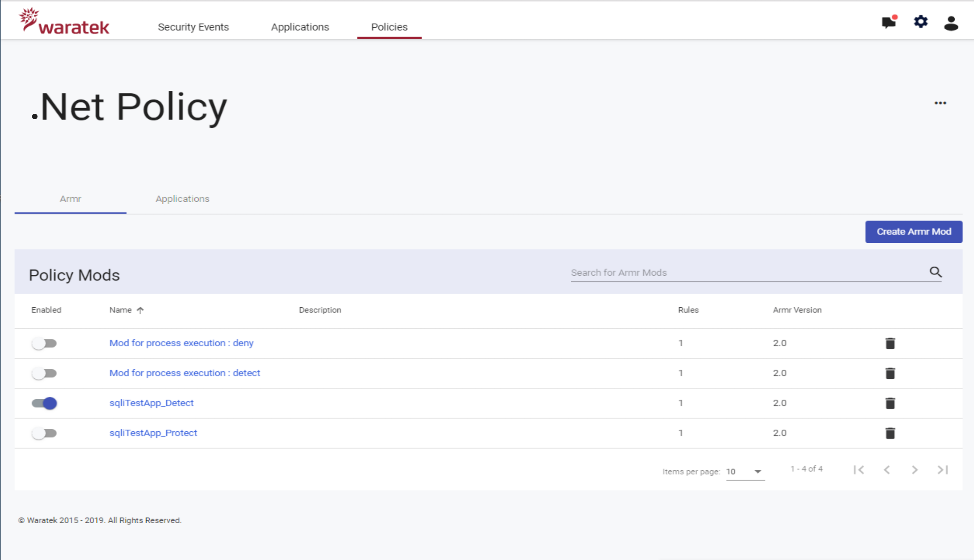Delete the process execution deny mod
Viewport: 974px width, 560px height.
(890, 343)
